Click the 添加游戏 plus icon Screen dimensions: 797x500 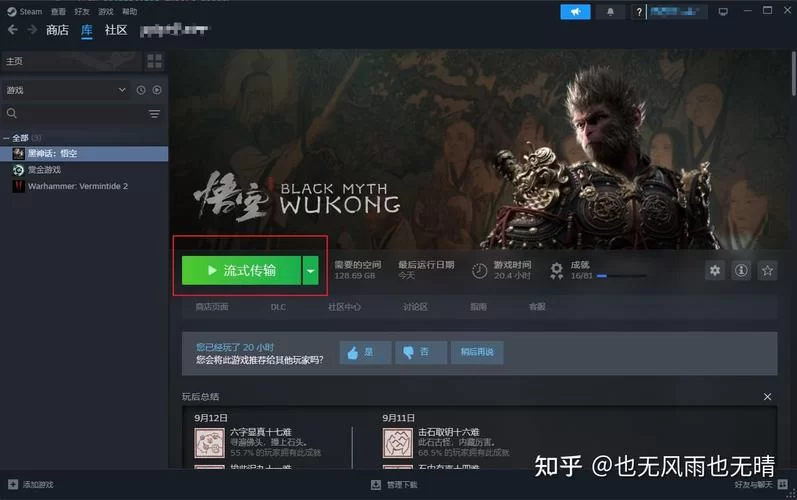coord(13,485)
